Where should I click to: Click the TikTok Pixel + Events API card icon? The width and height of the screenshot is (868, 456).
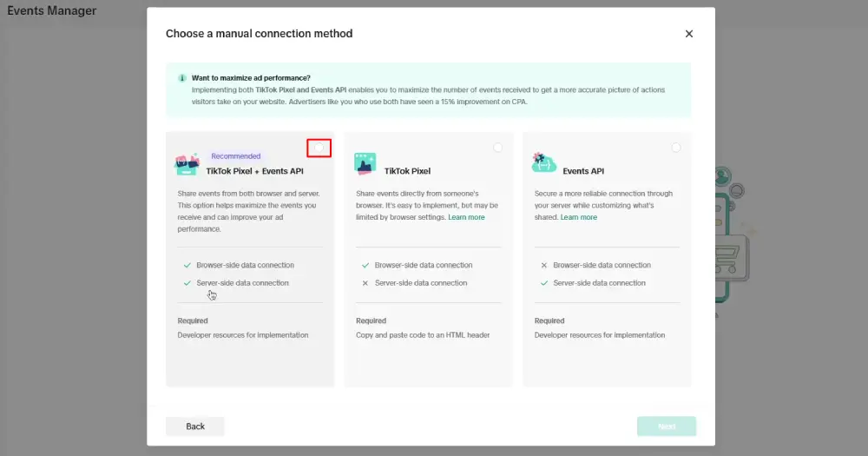187,165
